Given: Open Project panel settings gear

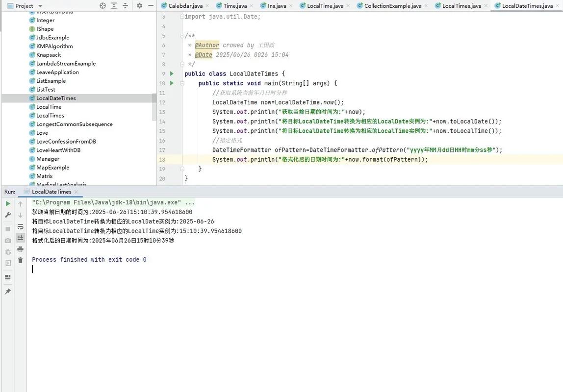Looking at the screenshot, I should (139, 4).
